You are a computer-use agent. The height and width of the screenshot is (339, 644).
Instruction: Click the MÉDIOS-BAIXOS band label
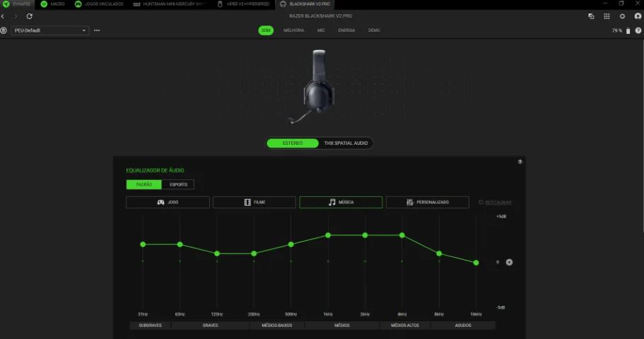pos(277,326)
